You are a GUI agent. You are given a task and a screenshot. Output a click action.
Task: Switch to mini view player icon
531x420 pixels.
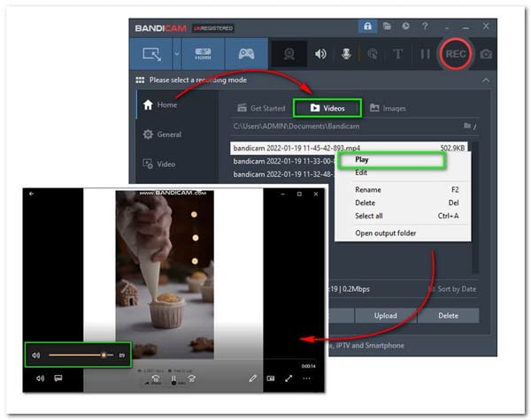271,378
